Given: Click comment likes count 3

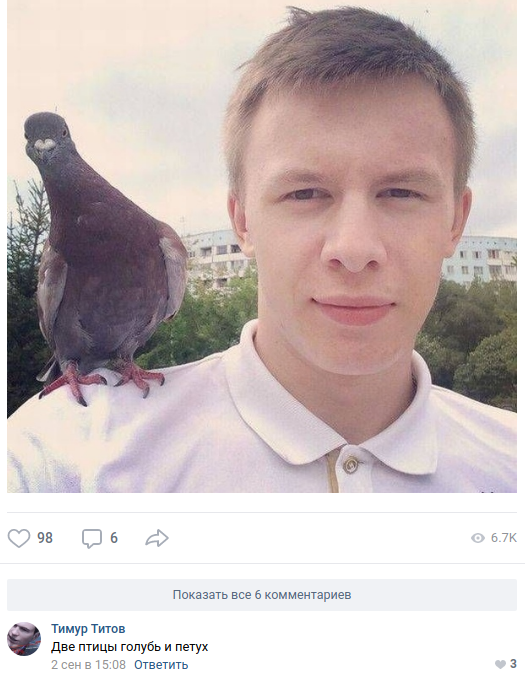Looking at the screenshot, I should click(513, 664).
